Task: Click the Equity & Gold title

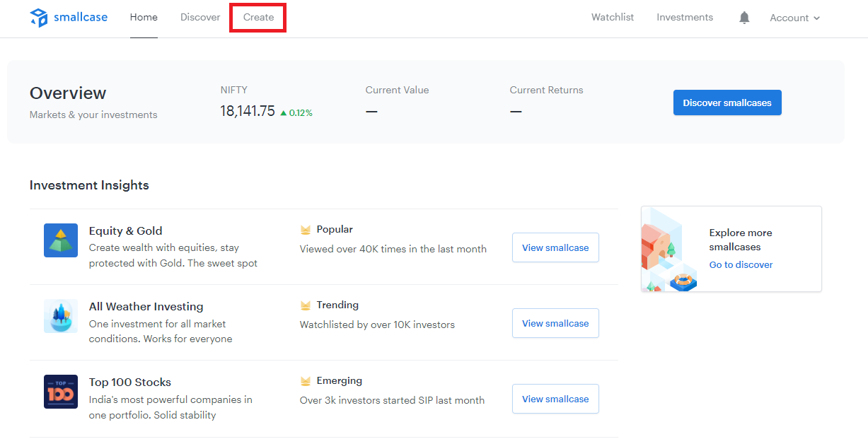Action: 125,230
